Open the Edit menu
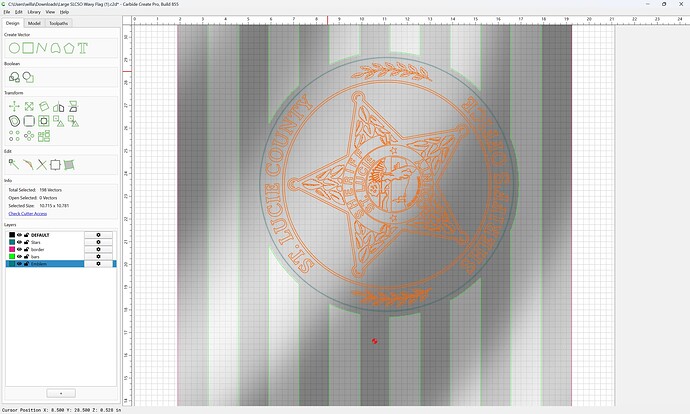The image size is (690, 414). coord(18,12)
